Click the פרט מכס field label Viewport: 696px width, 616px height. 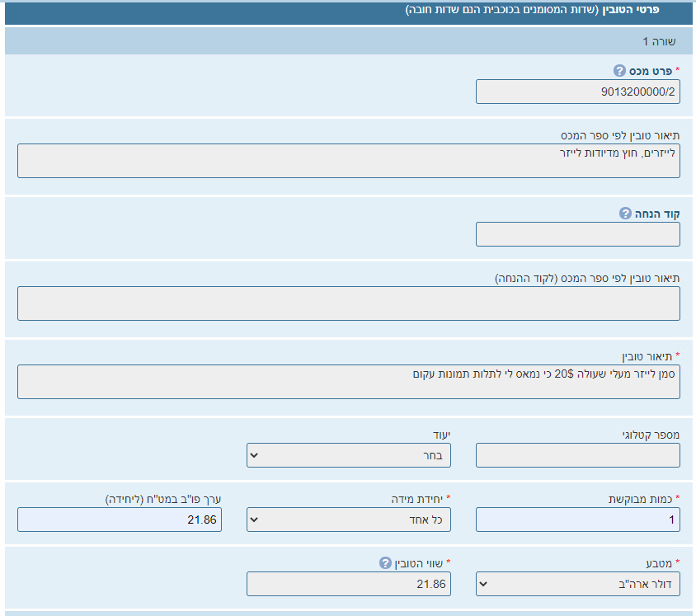click(652, 71)
